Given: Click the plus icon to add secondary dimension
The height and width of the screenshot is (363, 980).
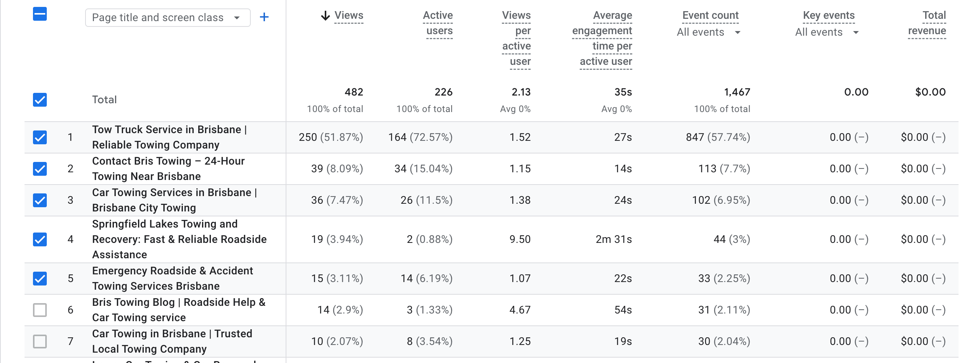Looking at the screenshot, I should point(264,17).
